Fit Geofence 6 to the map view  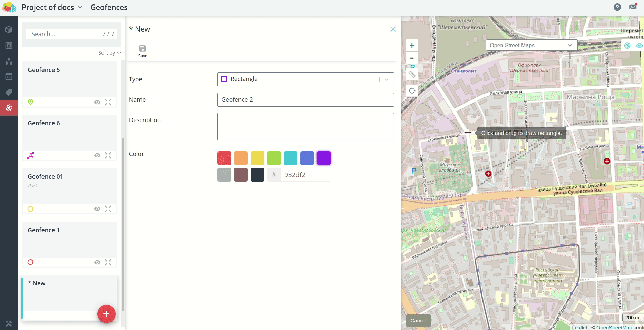108,155
